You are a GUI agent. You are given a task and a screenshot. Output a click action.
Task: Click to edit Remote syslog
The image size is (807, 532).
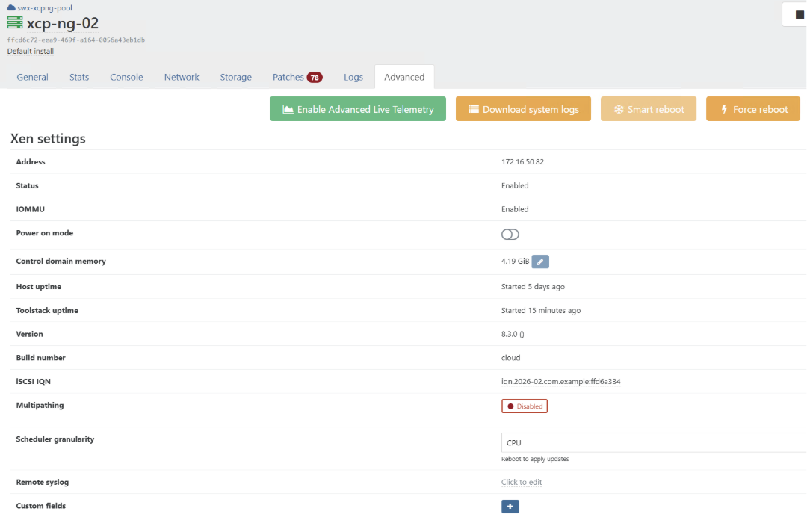click(522, 482)
